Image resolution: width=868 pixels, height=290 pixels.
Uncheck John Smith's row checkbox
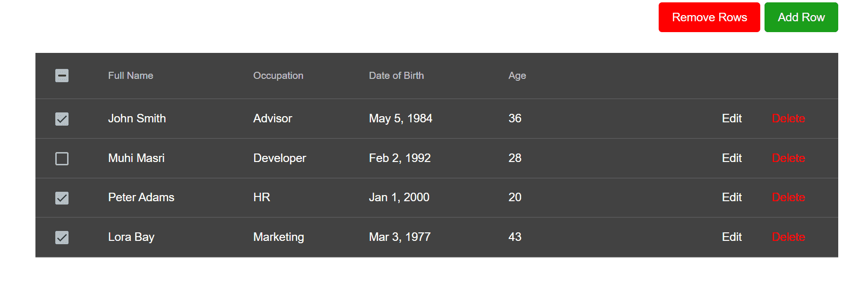62,119
